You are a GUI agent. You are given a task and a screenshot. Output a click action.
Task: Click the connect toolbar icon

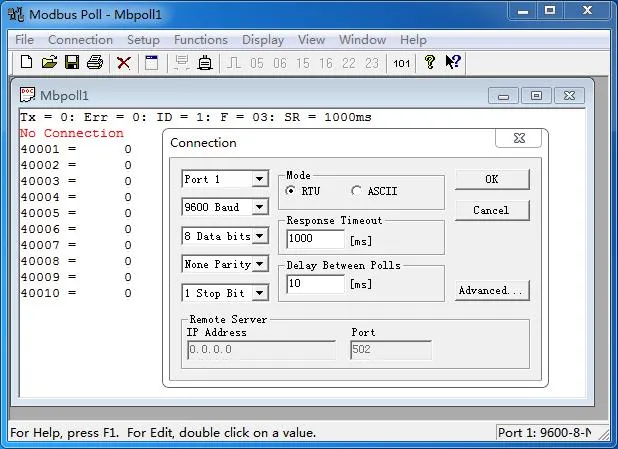pyautogui.click(x=182, y=63)
